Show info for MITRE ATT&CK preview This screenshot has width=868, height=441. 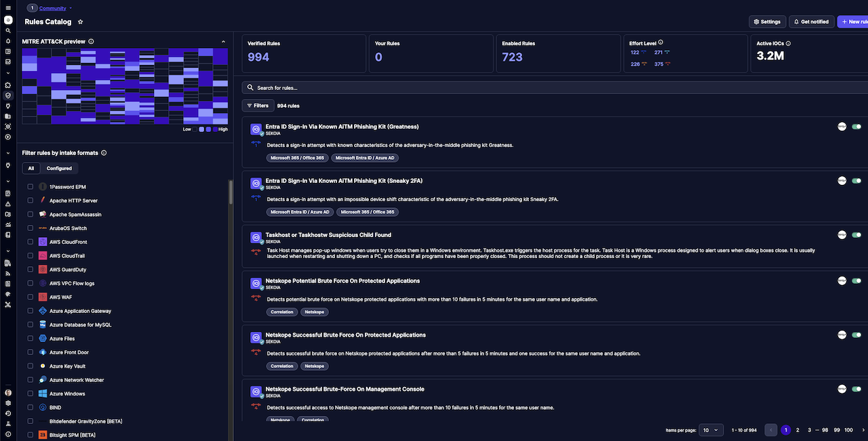coord(91,41)
